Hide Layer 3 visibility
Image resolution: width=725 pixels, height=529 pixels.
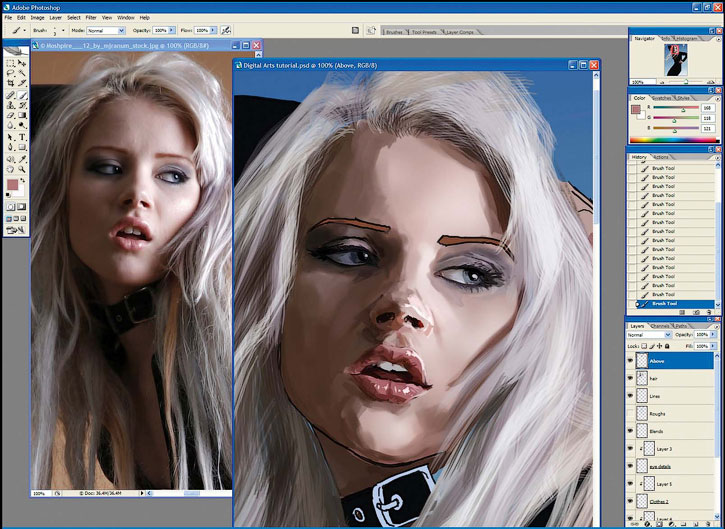[631, 449]
